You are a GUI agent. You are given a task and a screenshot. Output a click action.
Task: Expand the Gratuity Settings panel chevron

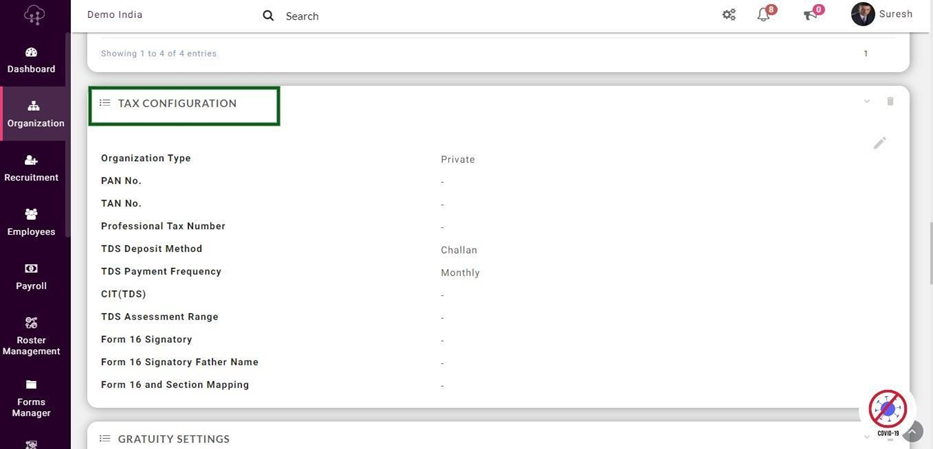(867, 437)
